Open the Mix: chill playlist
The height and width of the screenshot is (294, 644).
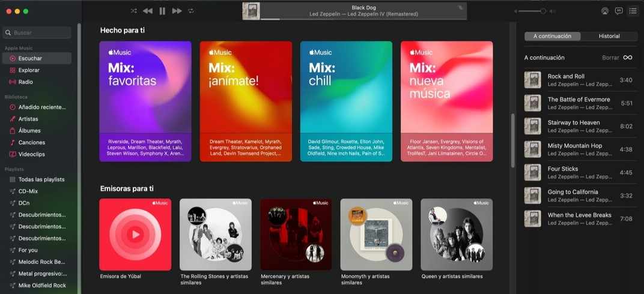pyautogui.click(x=346, y=101)
